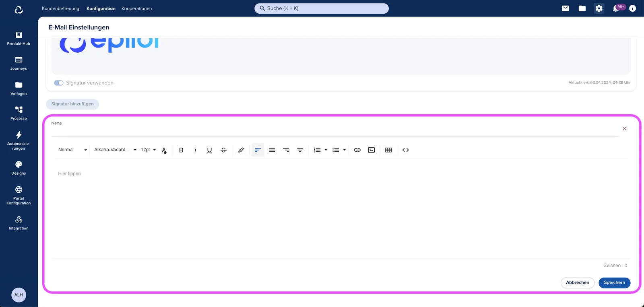Open the Produkt-Hub sidebar section
This screenshot has height=307, width=644.
tap(19, 38)
